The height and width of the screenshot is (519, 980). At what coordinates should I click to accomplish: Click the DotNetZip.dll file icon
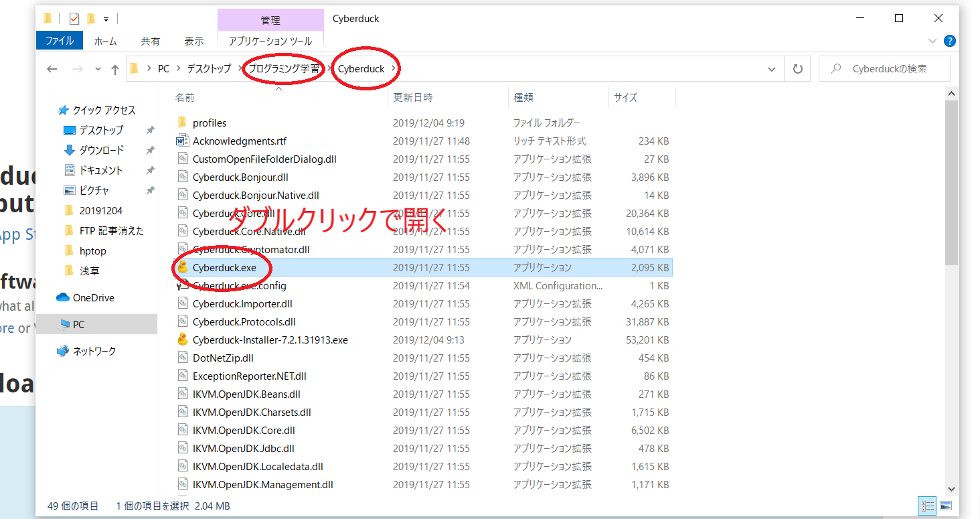click(183, 358)
